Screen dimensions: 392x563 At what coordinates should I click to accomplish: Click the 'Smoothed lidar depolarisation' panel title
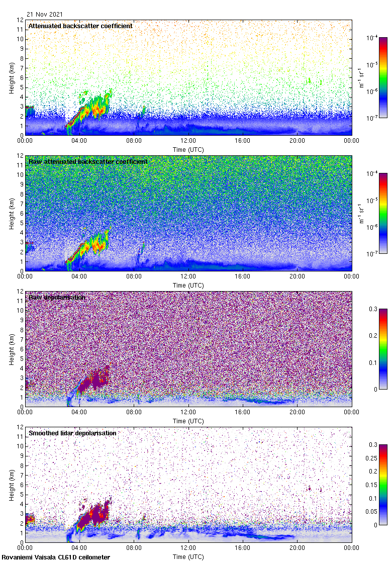coord(72,433)
